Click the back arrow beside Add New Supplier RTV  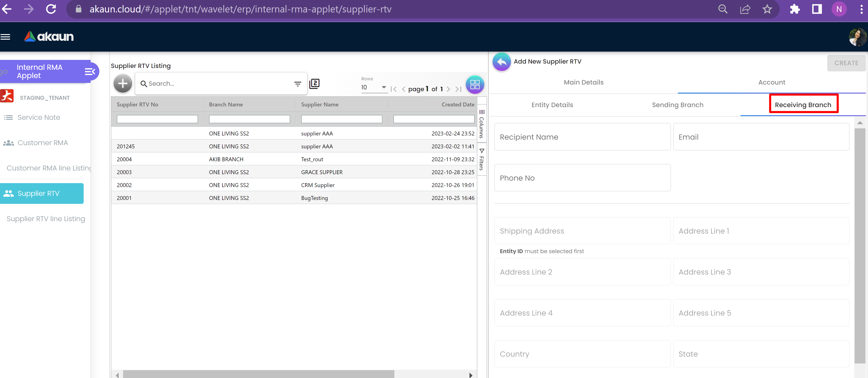(x=501, y=62)
